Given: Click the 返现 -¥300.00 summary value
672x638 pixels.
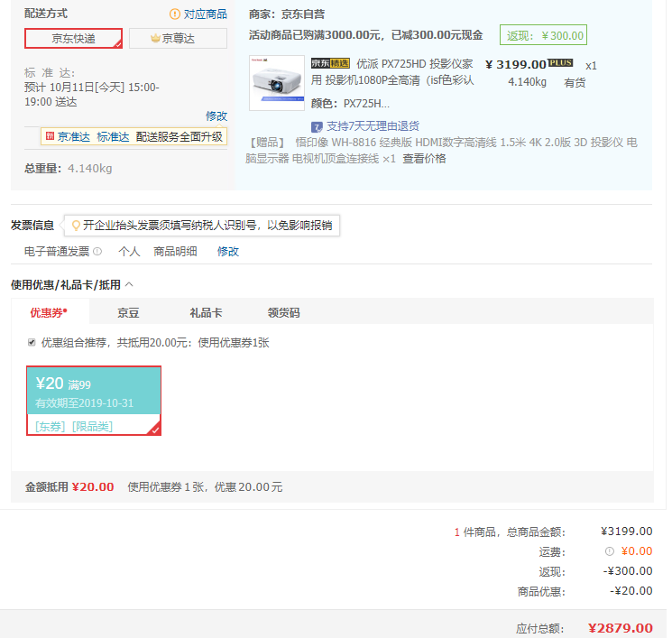Looking at the screenshot, I should click(628, 571).
